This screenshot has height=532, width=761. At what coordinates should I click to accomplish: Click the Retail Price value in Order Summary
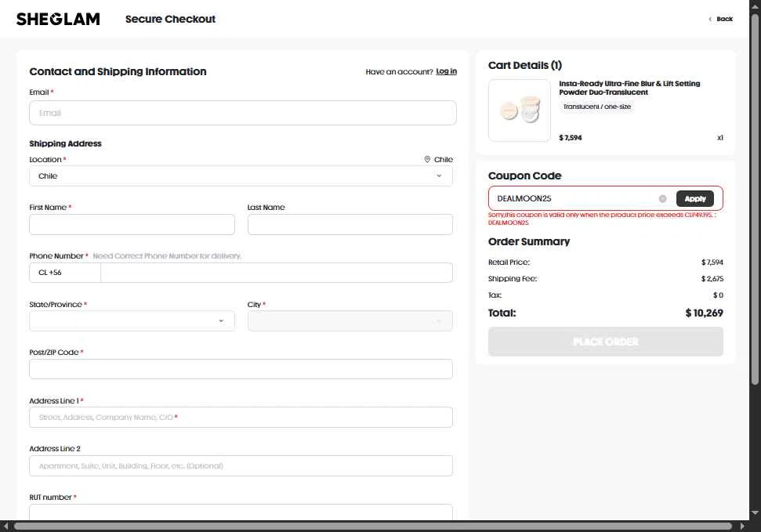(712, 262)
